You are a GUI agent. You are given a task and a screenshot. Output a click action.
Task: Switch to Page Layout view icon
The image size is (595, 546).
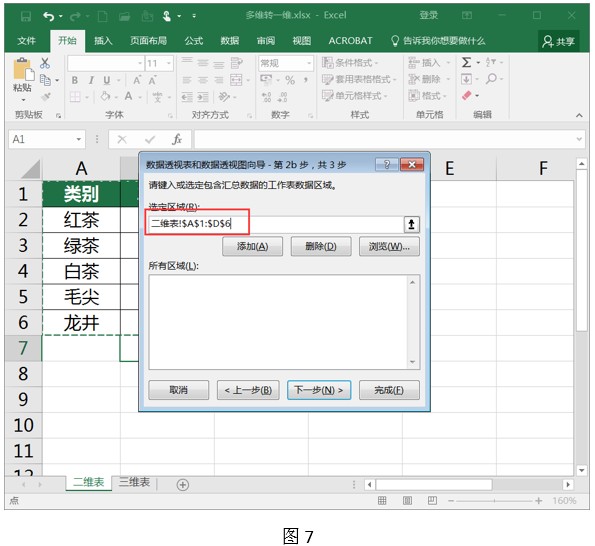tap(407, 500)
